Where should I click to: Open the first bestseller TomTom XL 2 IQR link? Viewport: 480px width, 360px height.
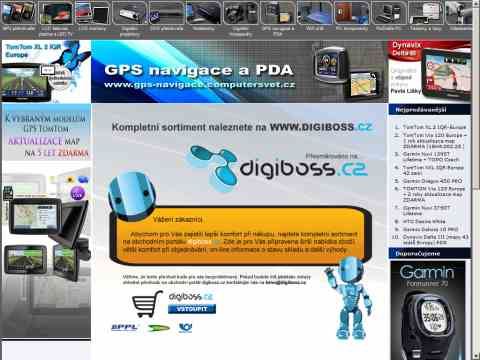coord(434,127)
